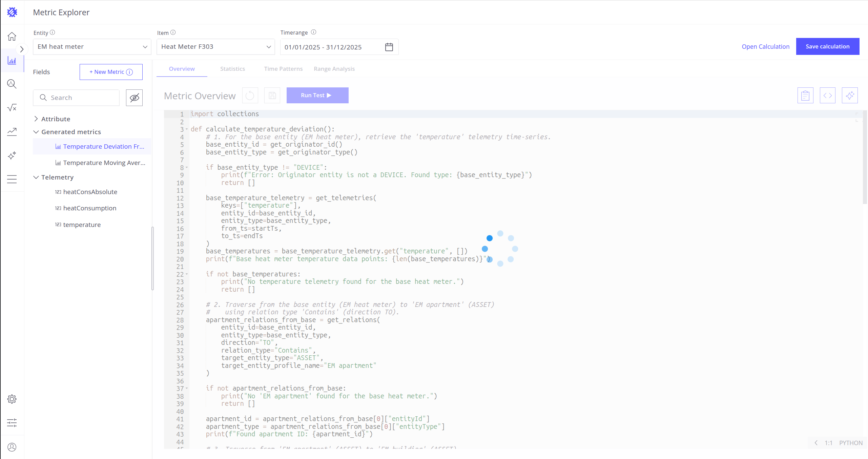The height and width of the screenshot is (459, 868).
Task: Click the code brackets view icon
Action: [827, 96]
